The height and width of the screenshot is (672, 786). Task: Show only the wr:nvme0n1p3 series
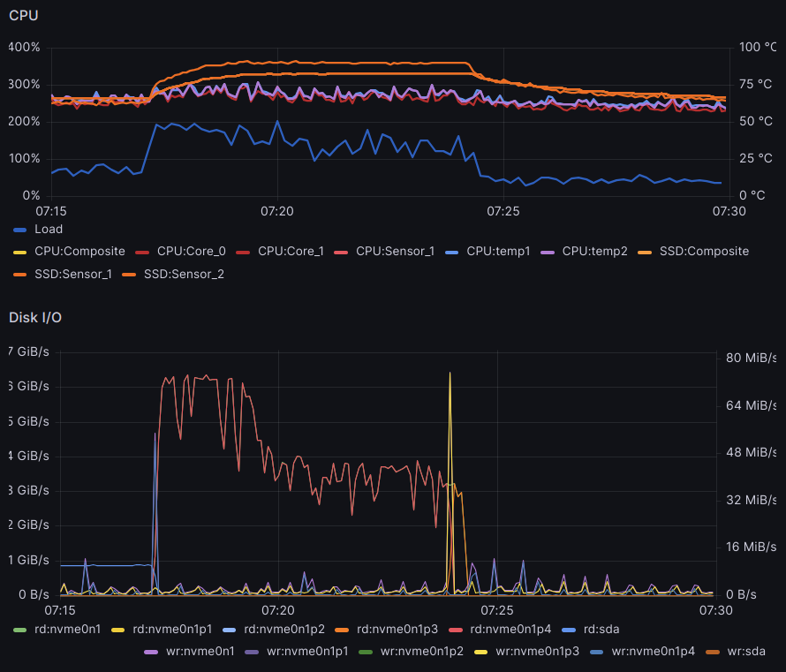[x=539, y=652]
